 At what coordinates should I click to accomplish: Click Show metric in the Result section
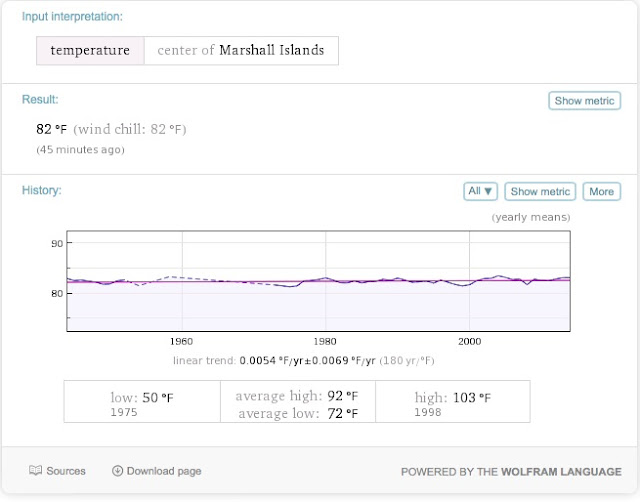585,101
